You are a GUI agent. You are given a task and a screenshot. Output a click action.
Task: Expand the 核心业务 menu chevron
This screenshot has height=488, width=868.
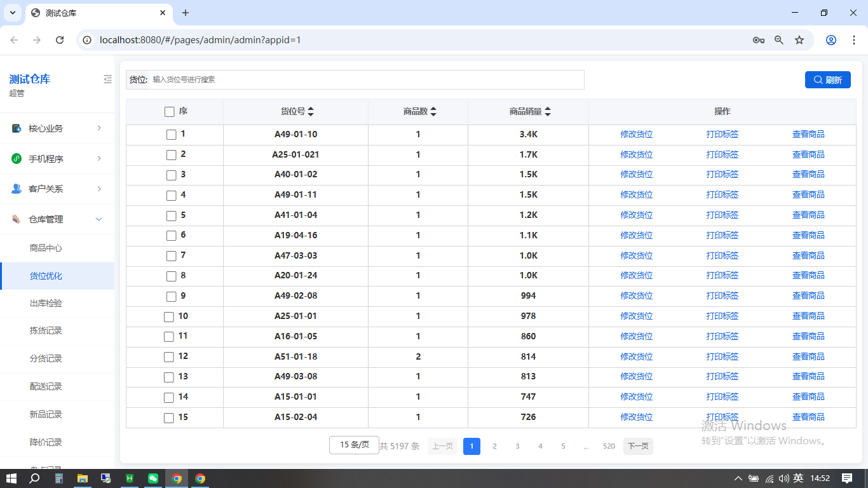pos(99,128)
